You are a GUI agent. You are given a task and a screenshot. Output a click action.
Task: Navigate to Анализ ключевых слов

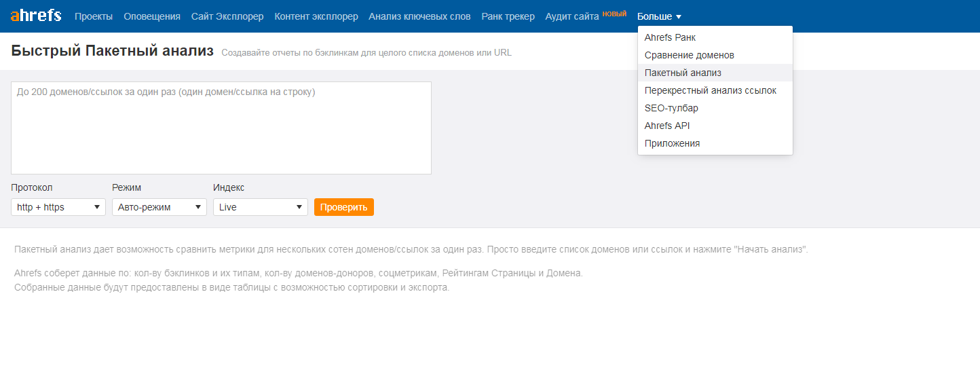coord(419,16)
